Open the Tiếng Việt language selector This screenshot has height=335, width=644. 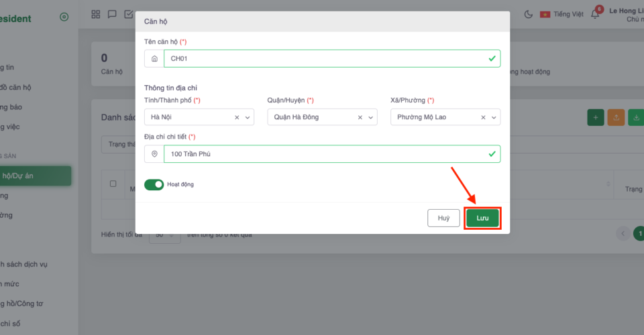click(561, 14)
